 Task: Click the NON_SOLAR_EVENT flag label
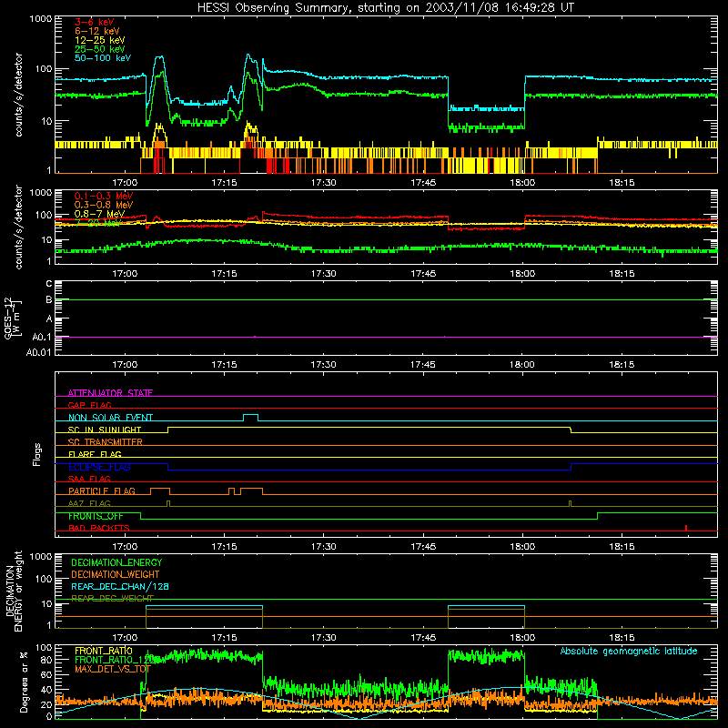pyautogui.click(x=110, y=418)
